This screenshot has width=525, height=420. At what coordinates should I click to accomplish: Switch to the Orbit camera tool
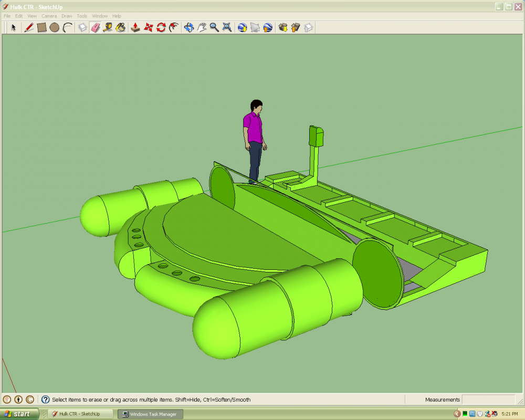point(189,27)
